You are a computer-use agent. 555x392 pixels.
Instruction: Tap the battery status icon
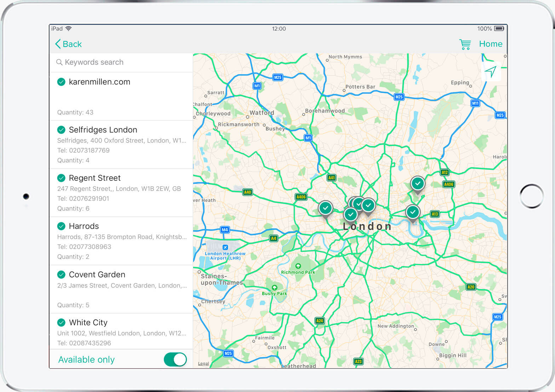coord(499,29)
